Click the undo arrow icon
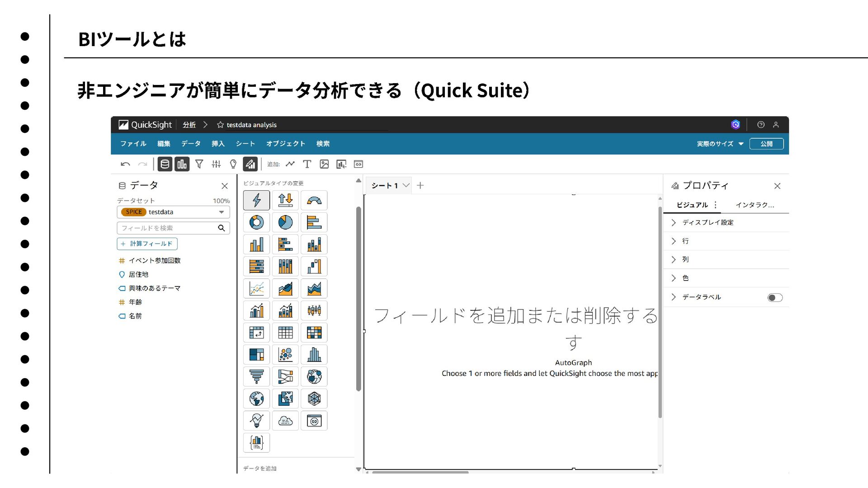 pos(125,164)
